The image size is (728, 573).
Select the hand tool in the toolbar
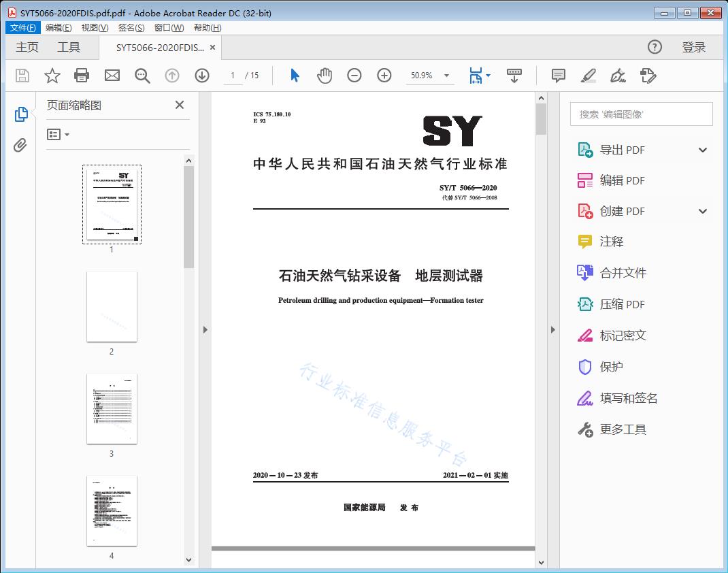click(325, 76)
